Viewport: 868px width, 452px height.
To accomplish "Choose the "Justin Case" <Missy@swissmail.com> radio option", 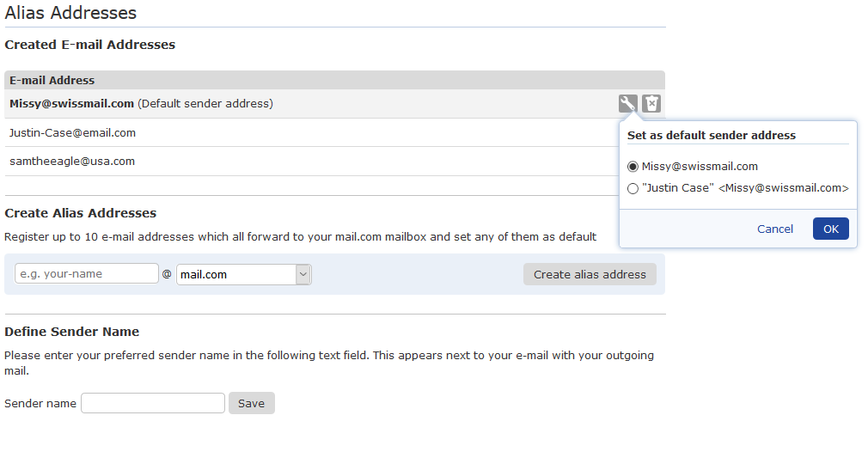I will click(633, 189).
